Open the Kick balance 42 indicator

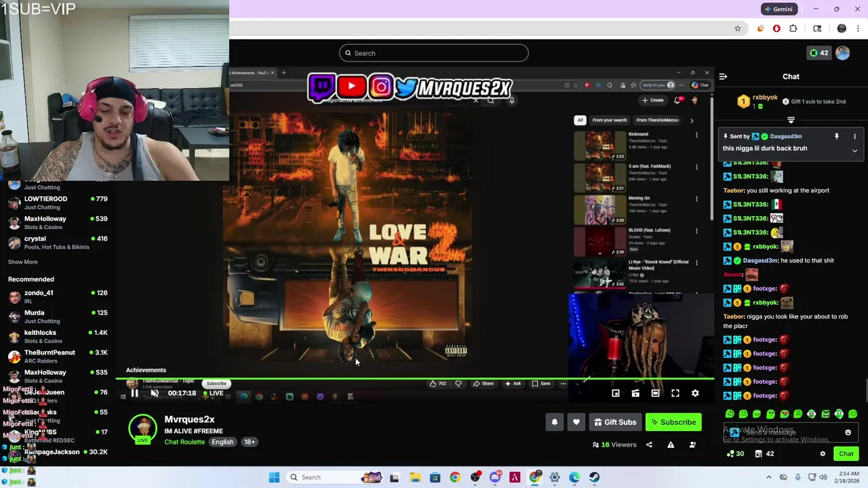819,53
